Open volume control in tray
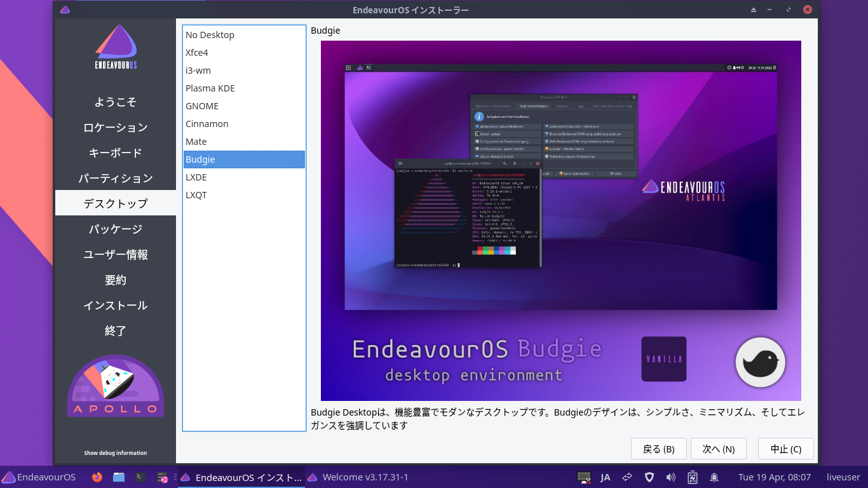Image resolution: width=868 pixels, height=488 pixels. click(x=670, y=477)
